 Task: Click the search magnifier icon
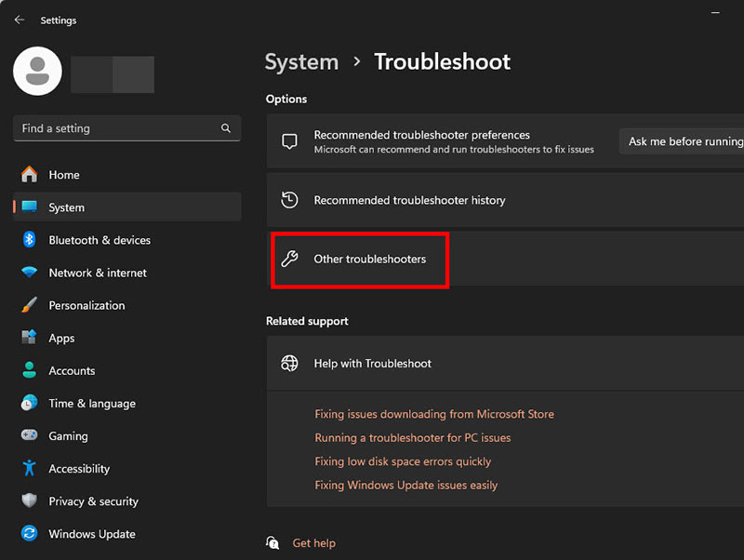coord(226,128)
